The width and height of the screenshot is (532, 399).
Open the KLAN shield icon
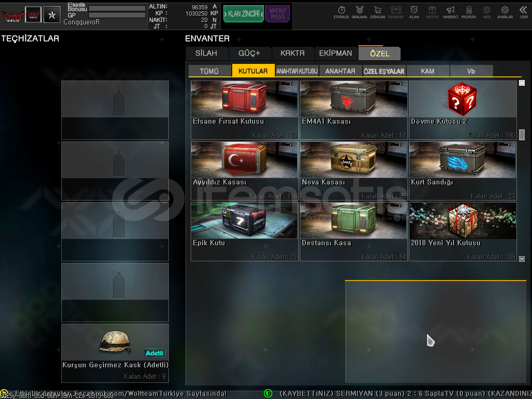414,12
